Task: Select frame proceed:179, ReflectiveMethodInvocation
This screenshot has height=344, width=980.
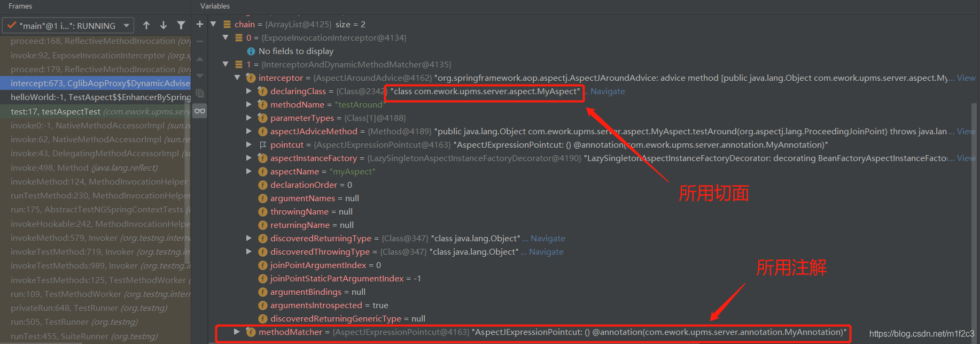Action: (95, 69)
